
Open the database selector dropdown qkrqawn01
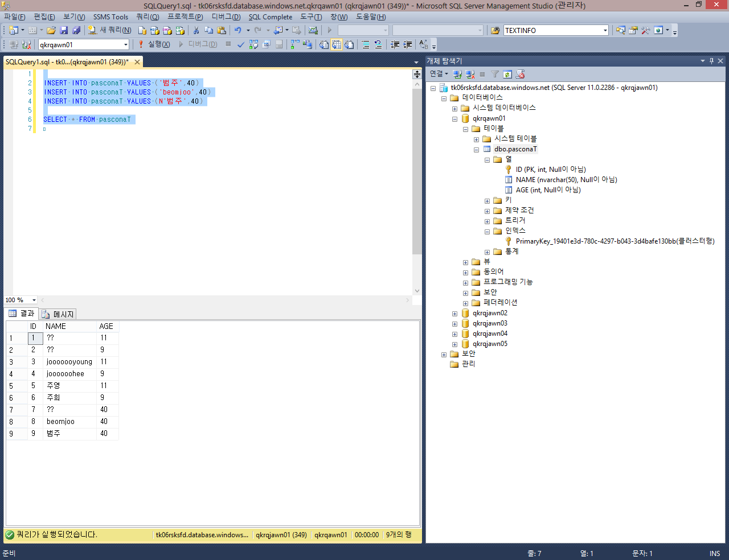[126, 44]
